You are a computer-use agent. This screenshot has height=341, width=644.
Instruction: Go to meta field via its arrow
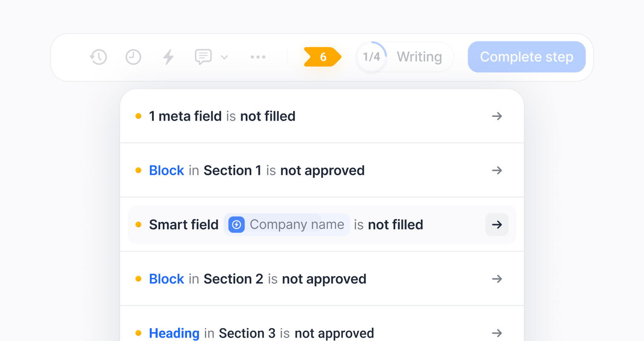point(497,116)
